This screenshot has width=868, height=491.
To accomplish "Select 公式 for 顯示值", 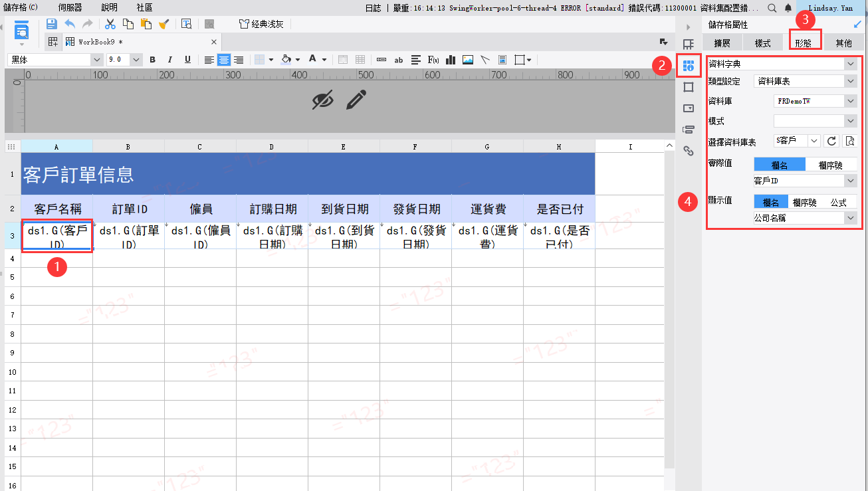I will (839, 202).
